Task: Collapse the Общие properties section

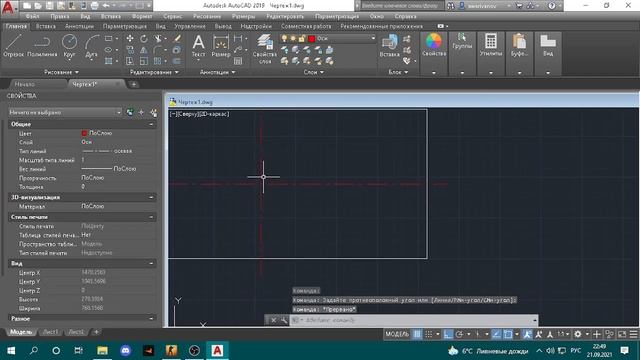Action: coord(151,124)
